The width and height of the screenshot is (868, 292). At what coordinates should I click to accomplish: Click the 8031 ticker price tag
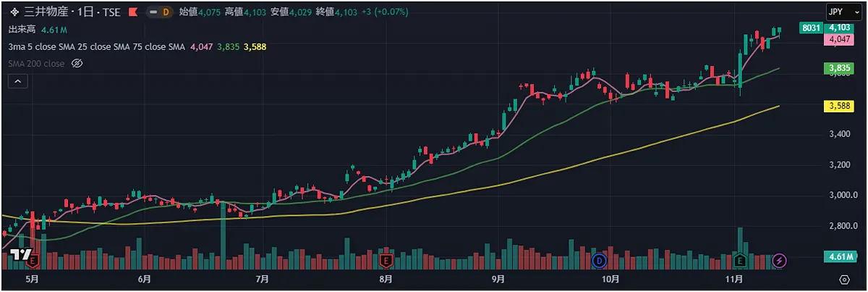tap(811, 28)
